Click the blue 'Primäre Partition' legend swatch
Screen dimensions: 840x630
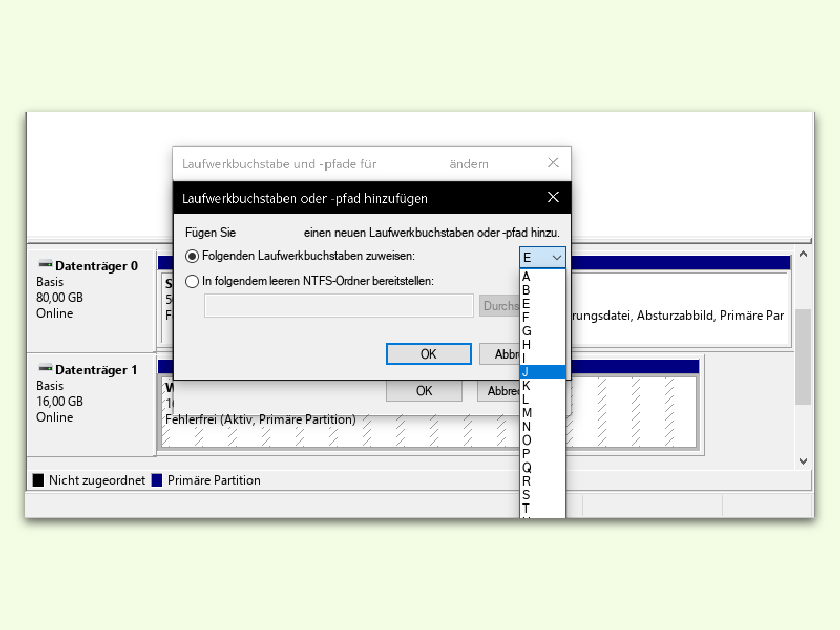[157, 480]
